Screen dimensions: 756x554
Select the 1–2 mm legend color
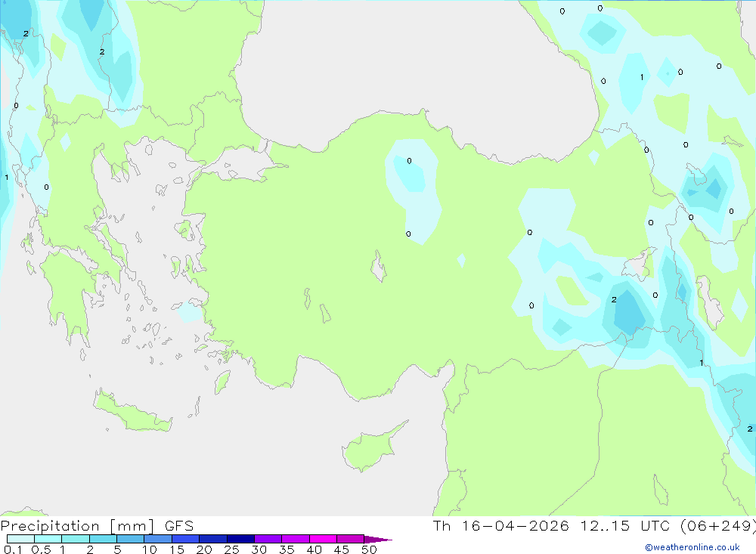(x=75, y=539)
